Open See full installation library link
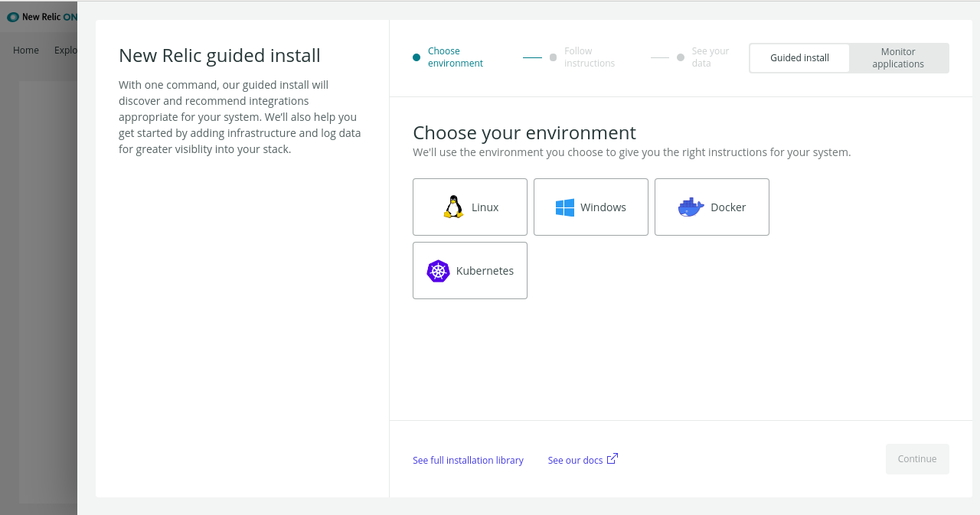This screenshot has width=980, height=515. (468, 460)
